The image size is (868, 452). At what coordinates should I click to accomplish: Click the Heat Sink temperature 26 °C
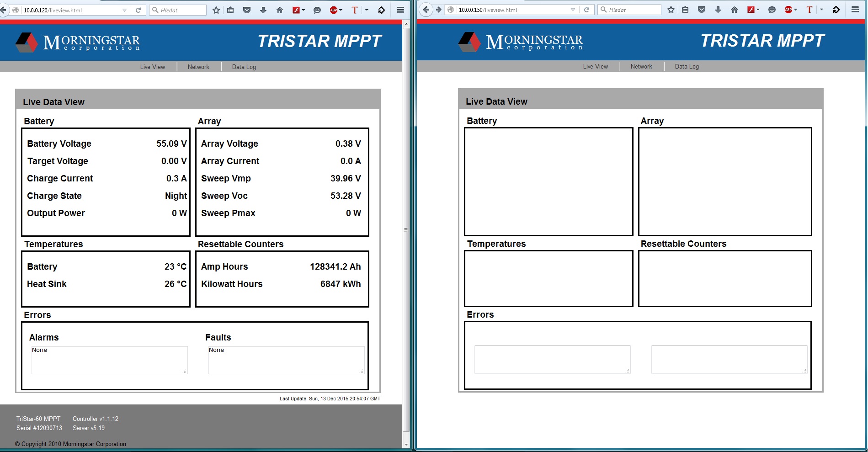[176, 284]
